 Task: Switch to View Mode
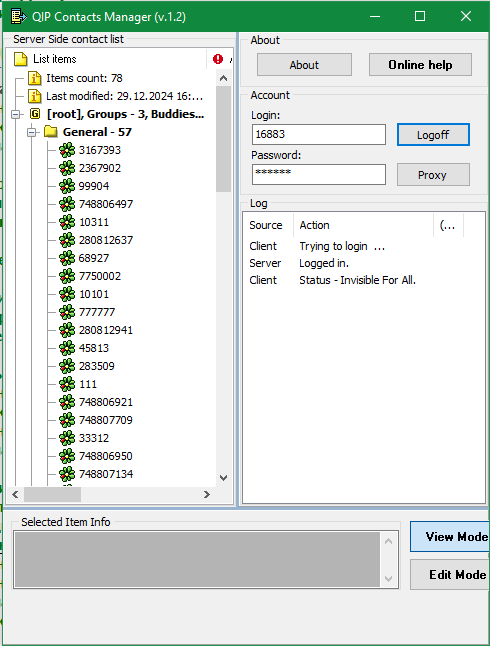point(450,536)
